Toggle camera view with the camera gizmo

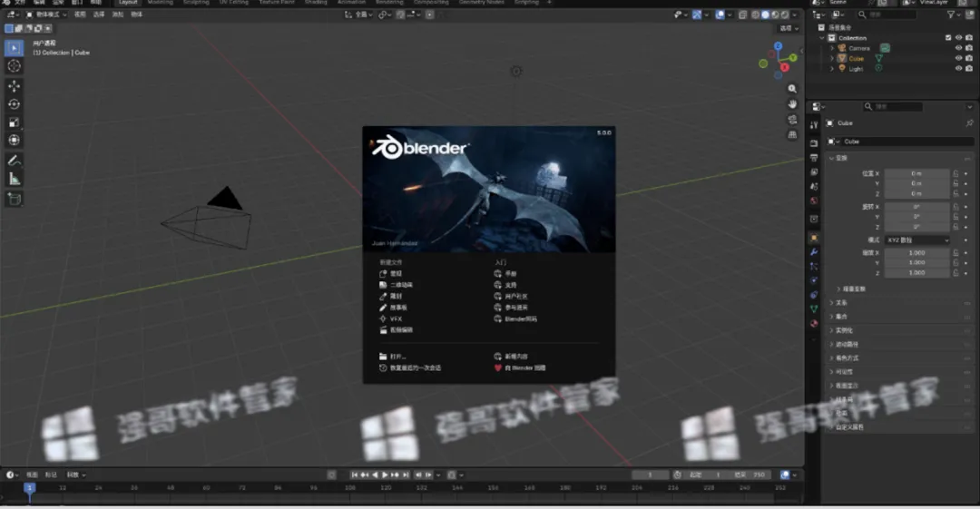(x=792, y=120)
